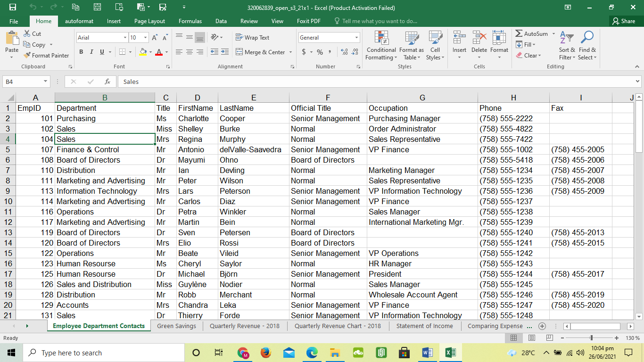Open the AutoSum dropdown arrow
Image resolution: width=644 pixels, height=362 pixels.
(554, 34)
